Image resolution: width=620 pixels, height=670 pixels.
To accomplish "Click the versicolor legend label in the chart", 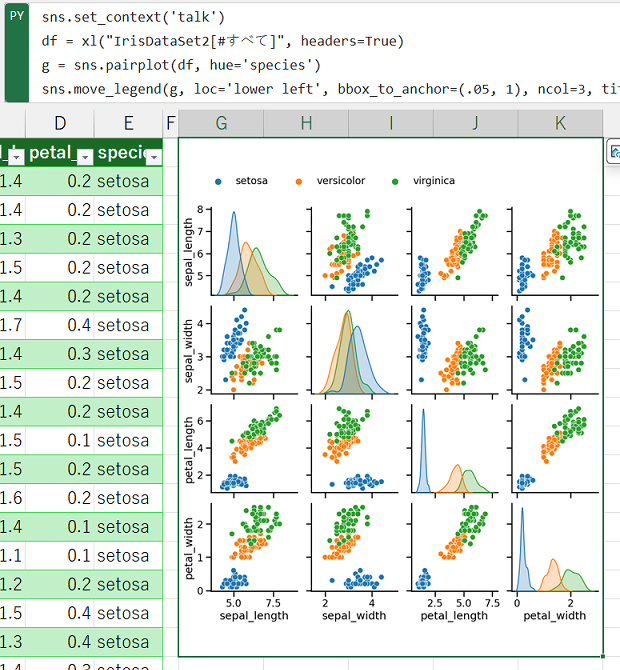I will (341, 181).
